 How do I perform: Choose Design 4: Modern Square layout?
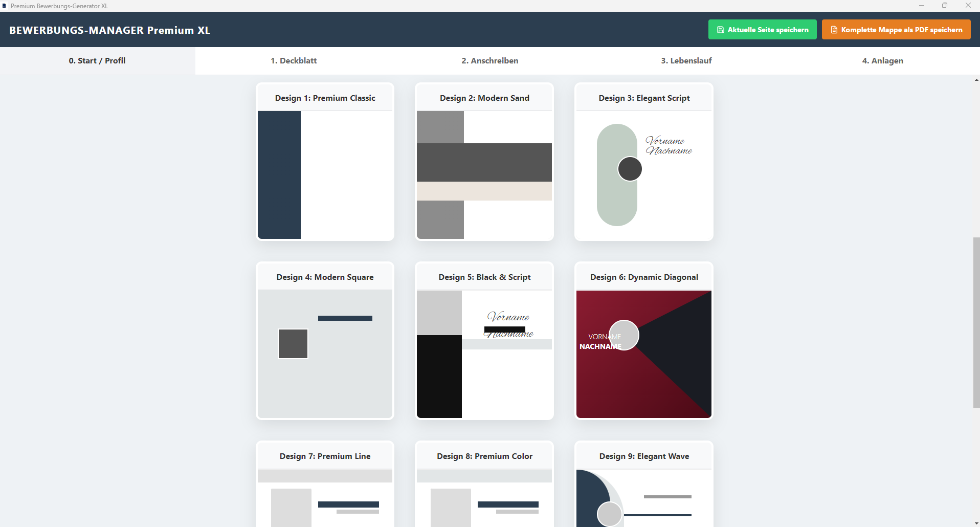325,341
